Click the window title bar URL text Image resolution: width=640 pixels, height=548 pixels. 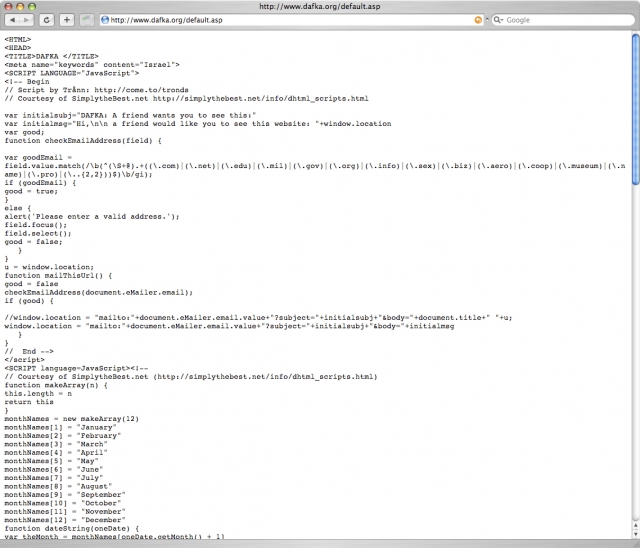tap(320, 6)
